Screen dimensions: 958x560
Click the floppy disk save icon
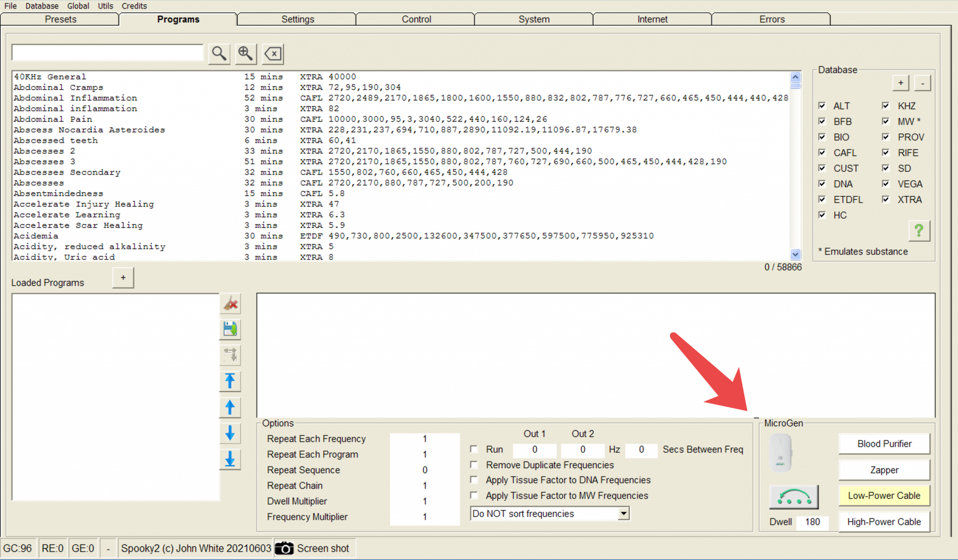[230, 329]
